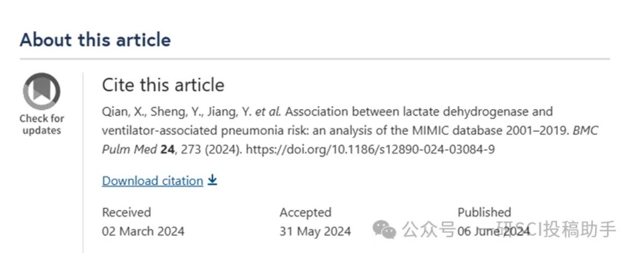The height and width of the screenshot is (253, 644).
Task: Click the 'et al.' text in citation
Action: (x=268, y=111)
